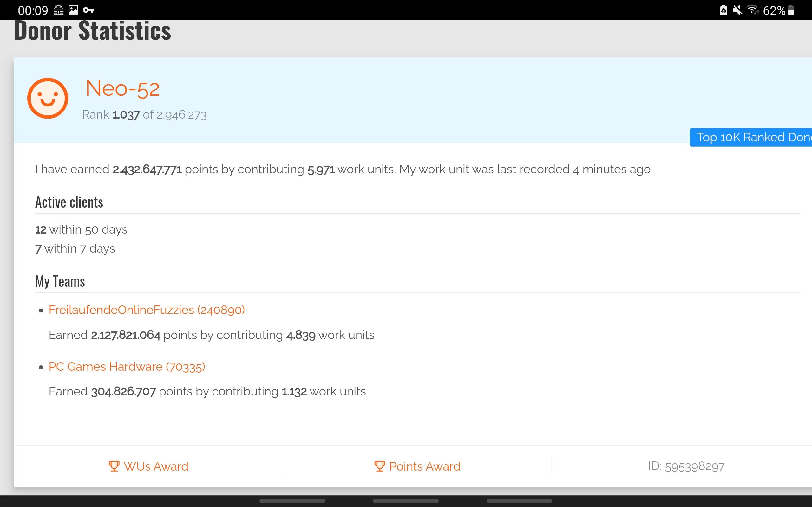The image size is (812, 507).
Task: Open the Points Award link
Action: click(417, 466)
